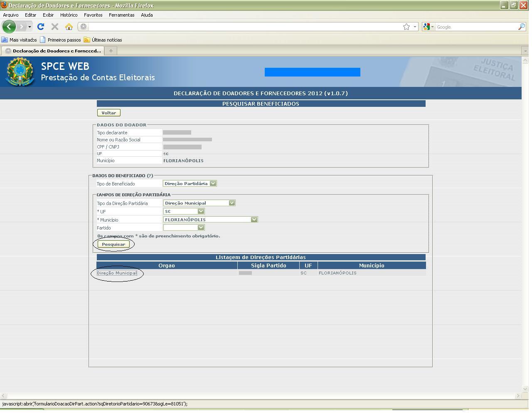Select the Declaração de Doadores tab
Viewport: 532px width, 415px height.
click(53, 51)
